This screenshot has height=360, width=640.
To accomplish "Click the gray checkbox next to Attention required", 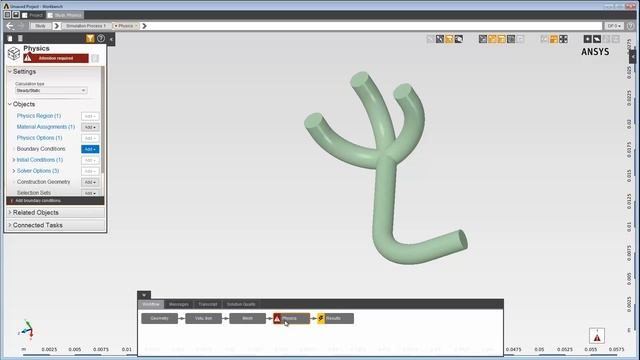I will pyautogui.click(x=95, y=58).
